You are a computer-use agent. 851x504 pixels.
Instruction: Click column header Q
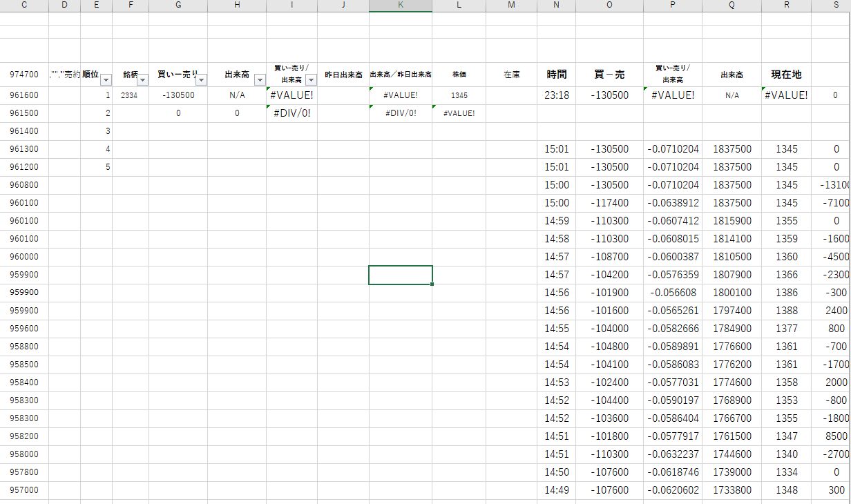pos(732,6)
